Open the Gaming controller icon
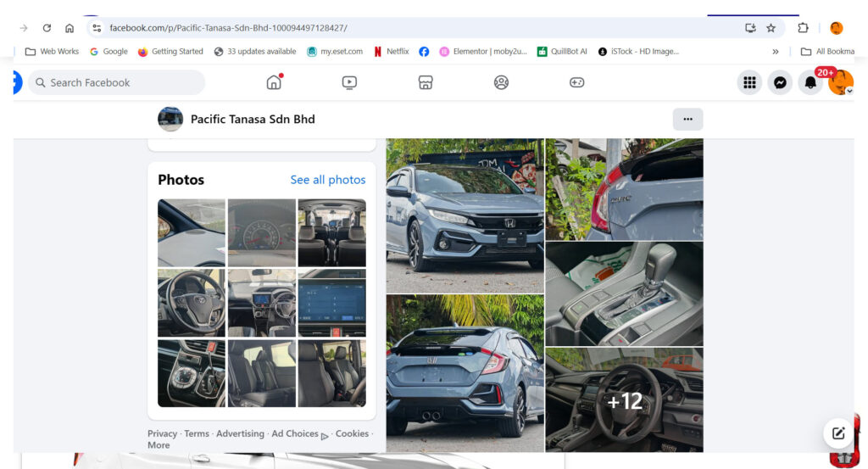Screen dimensions: 868x469 coord(576,82)
